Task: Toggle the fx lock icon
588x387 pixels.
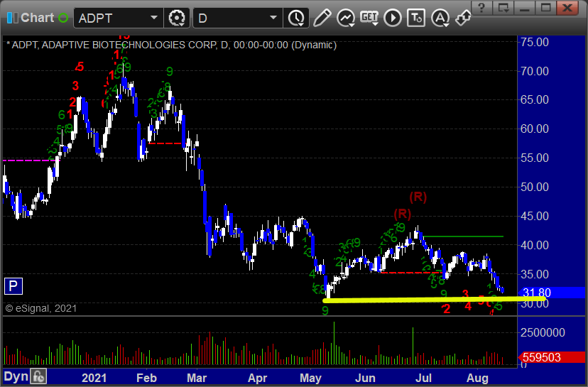Action: coord(38,376)
